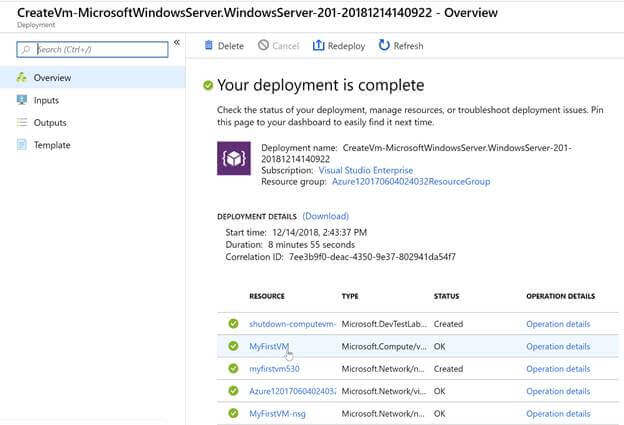Open the Azure120170604024032ResourceGroup link
624x425 pixels.
411,181
